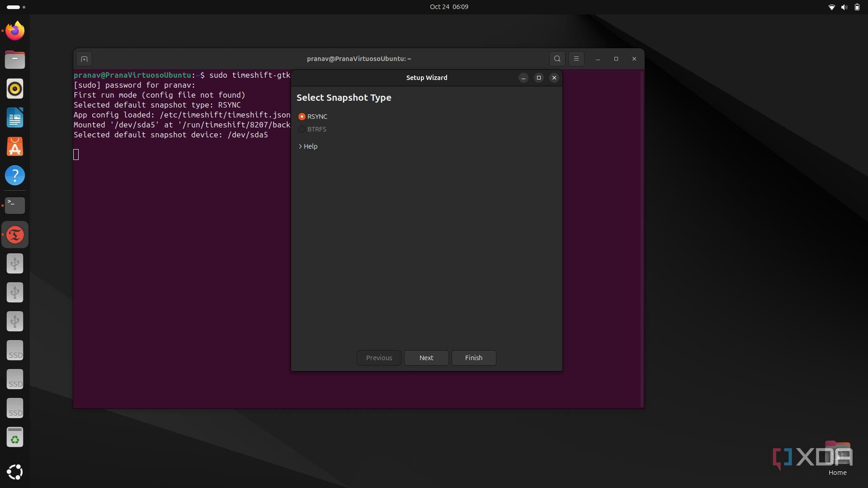868x488 pixels.
Task: Select the BTRFS radio option
Action: point(302,129)
